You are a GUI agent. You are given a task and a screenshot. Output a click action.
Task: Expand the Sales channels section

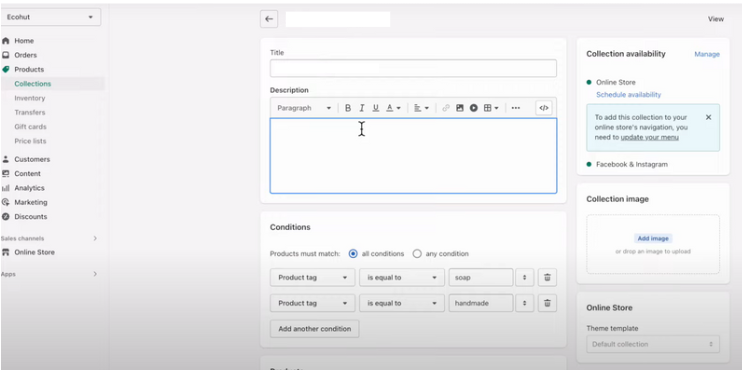coord(95,238)
